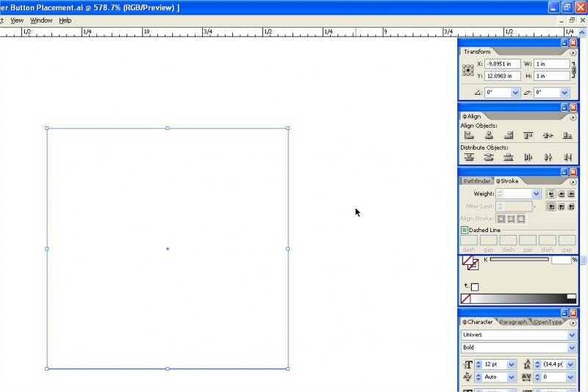Toggle constrain width and height proportions link
This screenshot has width=588, height=392.
point(573,70)
